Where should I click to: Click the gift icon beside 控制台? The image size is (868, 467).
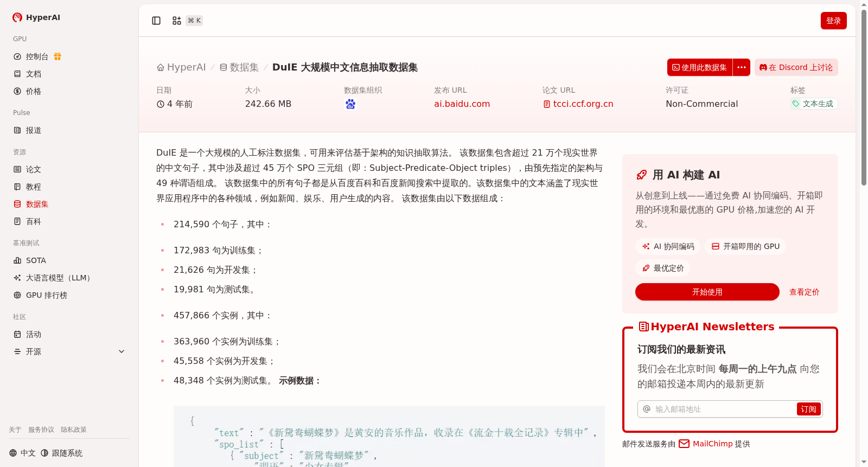click(58, 56)
